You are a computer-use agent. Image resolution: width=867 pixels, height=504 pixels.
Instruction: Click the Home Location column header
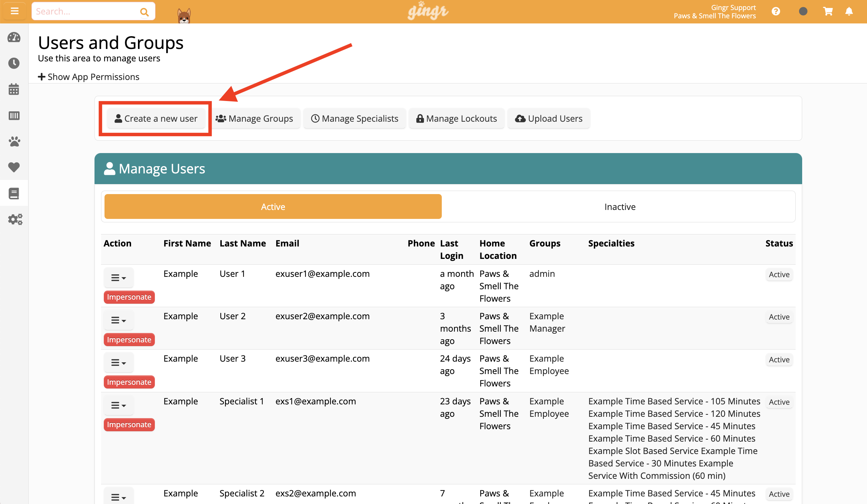click(x=498, y=250)
